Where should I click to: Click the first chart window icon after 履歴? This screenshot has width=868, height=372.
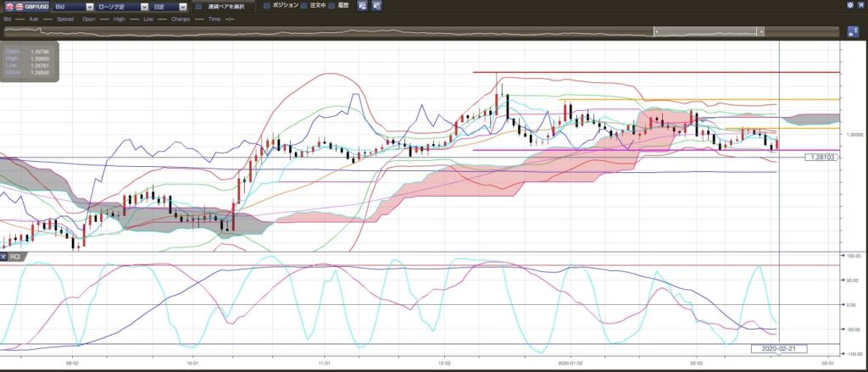[x=362, y=6]
